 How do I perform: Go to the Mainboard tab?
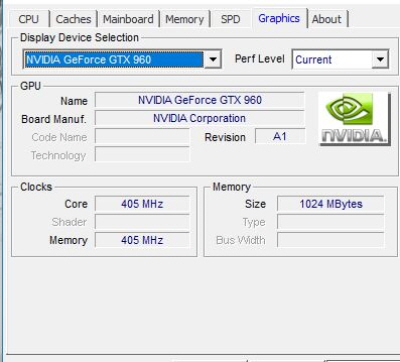pos(128,19)
